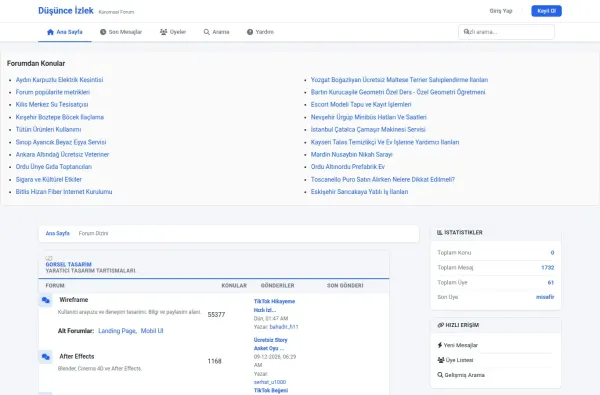Click the Kayıt Ol register button
This screenshot has height=395, width=600.
pyautogui.click(x=546, y=11)
